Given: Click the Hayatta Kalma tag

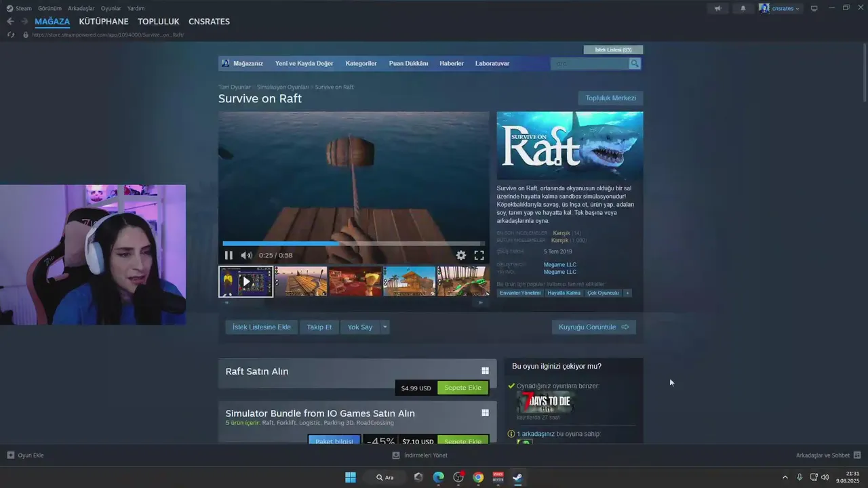Looking at the screenshot, I should (x=564, y=293).
